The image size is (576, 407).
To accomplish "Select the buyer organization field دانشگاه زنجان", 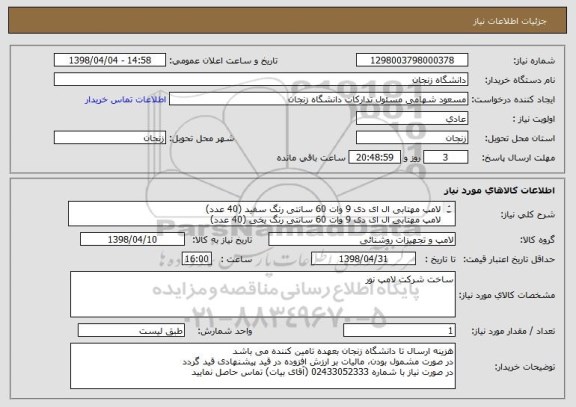I will [x=261, y=79].
